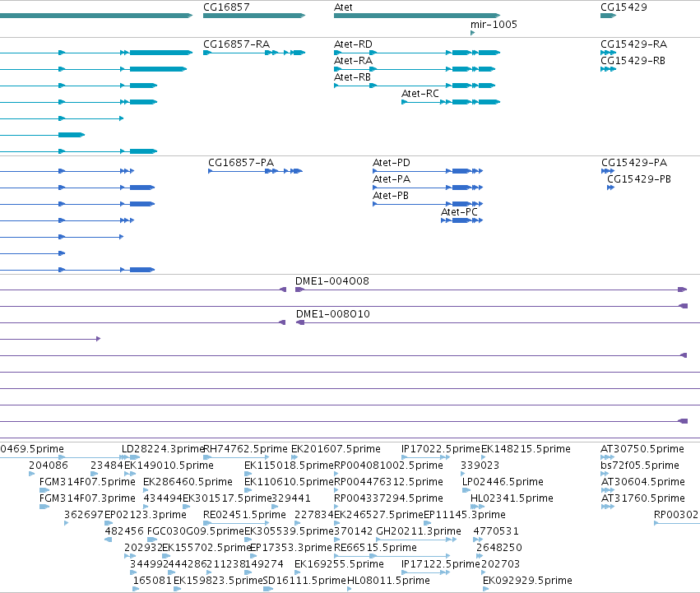Open EST bs72f05.5prime

640,466
